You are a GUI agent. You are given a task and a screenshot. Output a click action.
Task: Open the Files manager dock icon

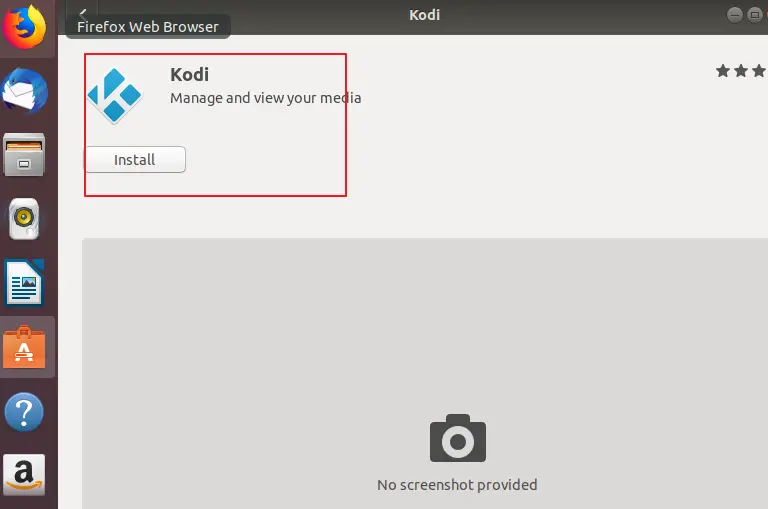(24, 155)
